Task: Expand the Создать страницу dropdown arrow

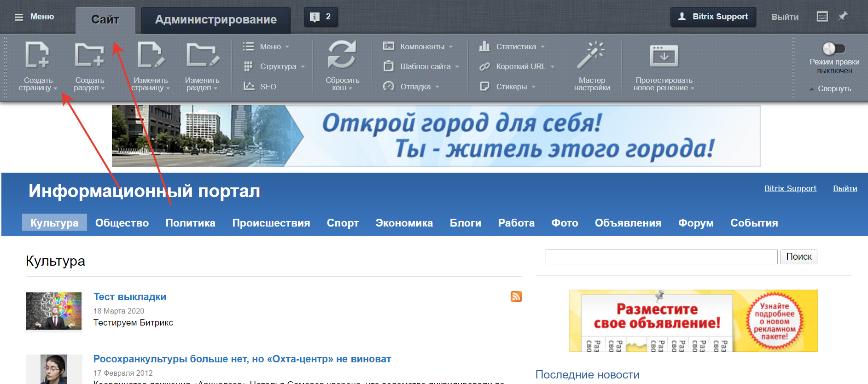Action: (x=55, y=88)
